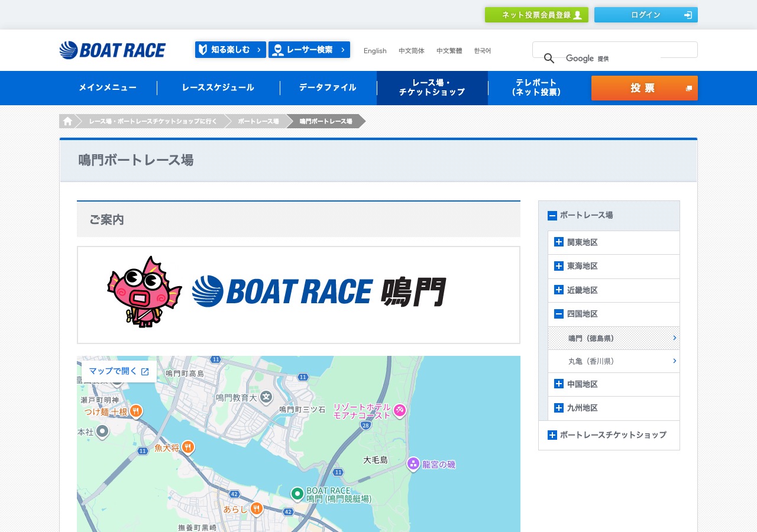Open the テレボート（ネット投票） nav item
This screenshot has width=757, height=532.
tap(536, 87)
